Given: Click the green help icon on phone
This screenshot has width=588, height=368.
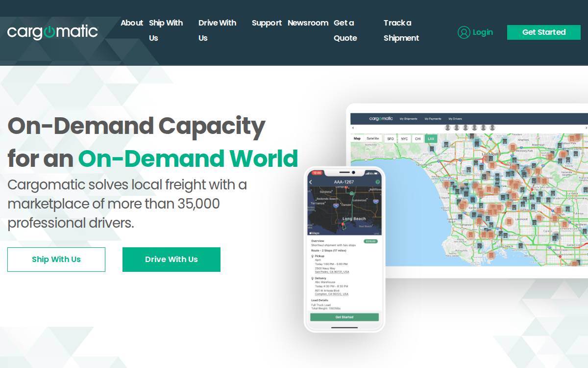Looking at the screenshot, I should click(378, 182).
